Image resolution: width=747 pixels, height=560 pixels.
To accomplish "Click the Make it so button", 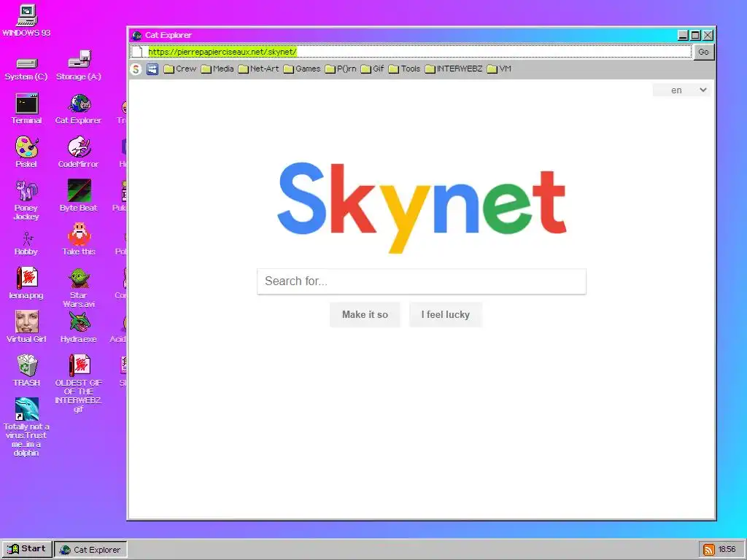I will 365,315.
